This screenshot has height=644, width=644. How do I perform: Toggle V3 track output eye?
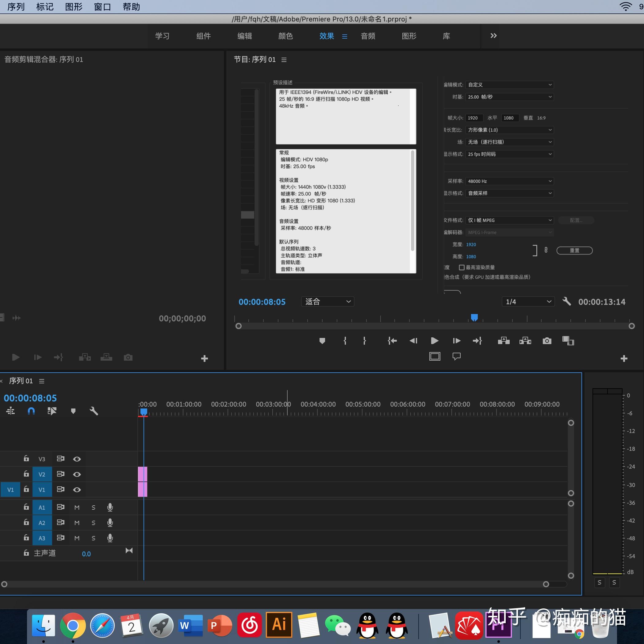77,459
